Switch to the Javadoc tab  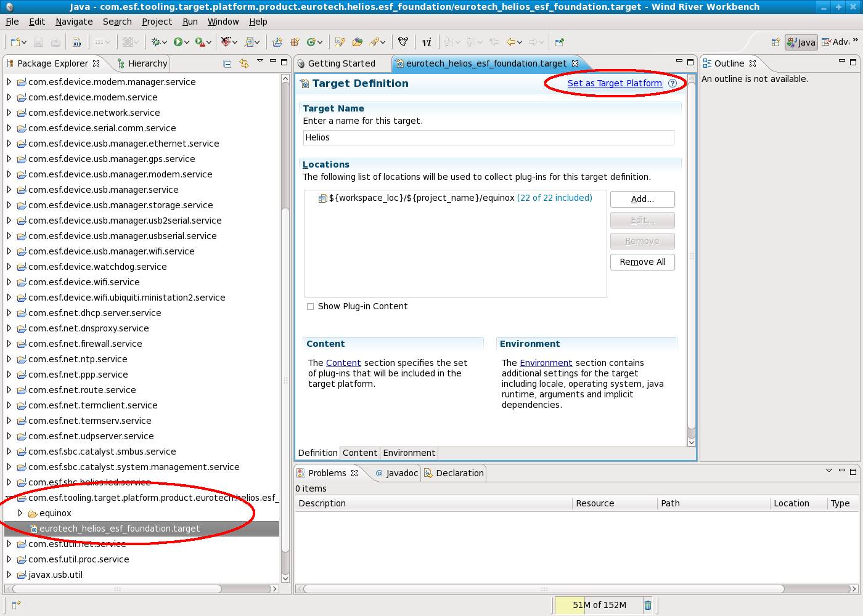pyautogui.click(x=397, y=473)
